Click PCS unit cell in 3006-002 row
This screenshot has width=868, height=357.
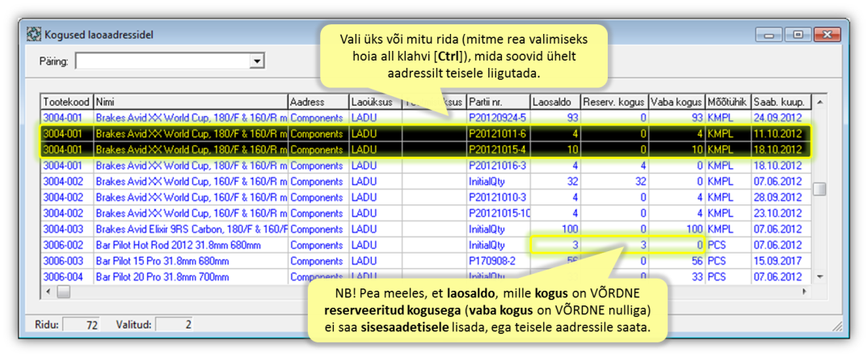727,245
